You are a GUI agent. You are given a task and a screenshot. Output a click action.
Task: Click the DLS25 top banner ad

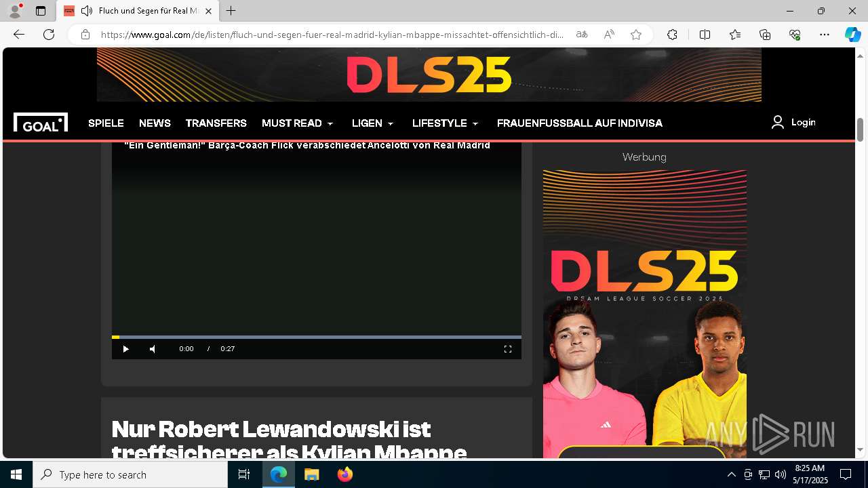tap(429, 75)
